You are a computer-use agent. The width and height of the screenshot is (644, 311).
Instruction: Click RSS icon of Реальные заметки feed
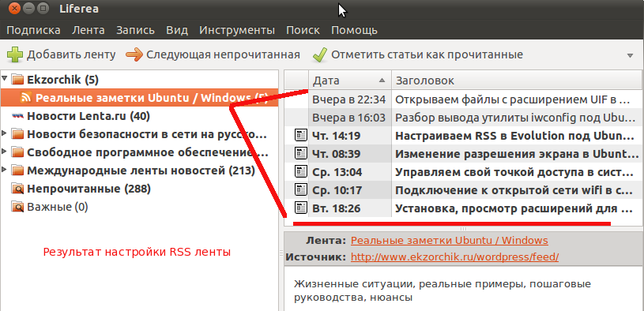point(26,98)
